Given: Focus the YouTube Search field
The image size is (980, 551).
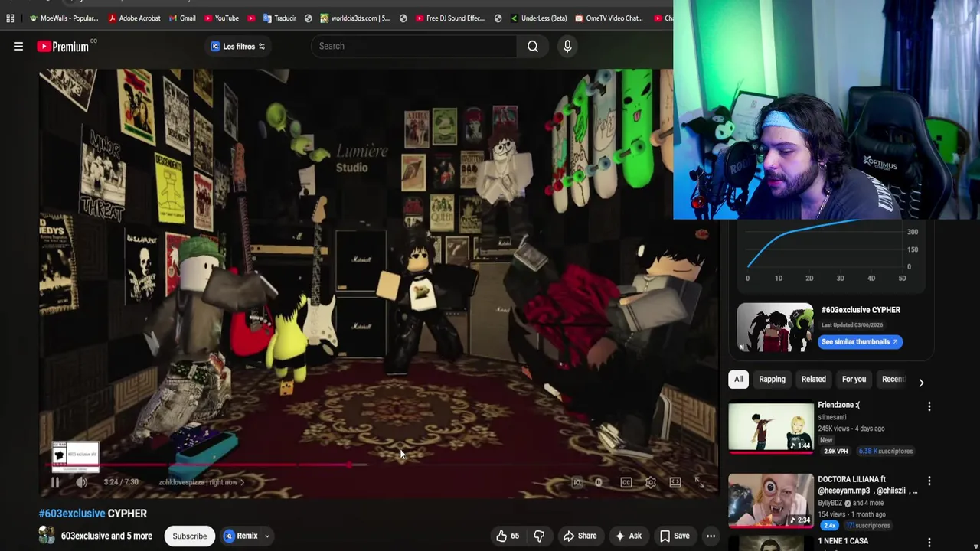Looking at the screenshot, I should pyautogui.click(x=413, y=46).
